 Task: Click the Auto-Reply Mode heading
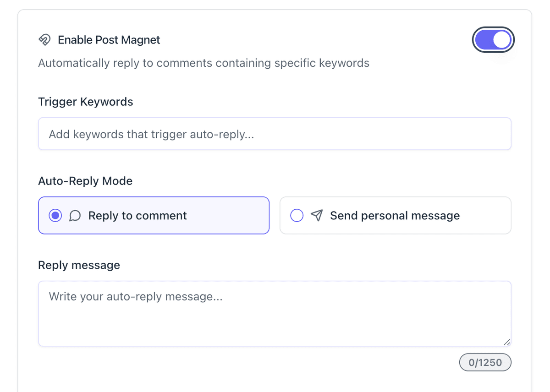[x=85, y=181]
